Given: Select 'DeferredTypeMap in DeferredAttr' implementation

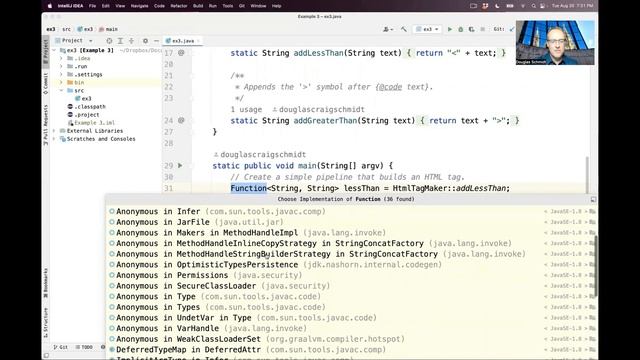Looking at the screenshot, I should tap(351, 349).
